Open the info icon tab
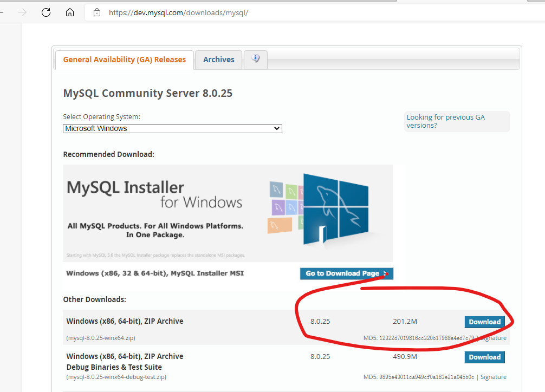The height and width of the screenshot is (392, 545). pyautogui.click(x=256, y=60)
